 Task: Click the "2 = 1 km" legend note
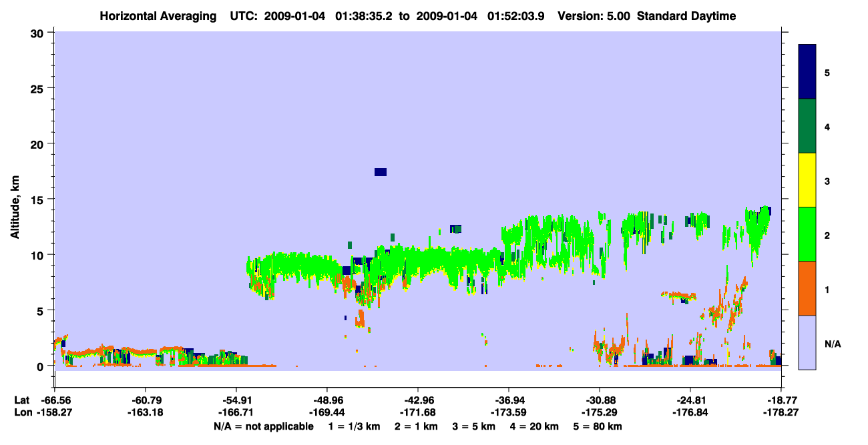click(x=416, y=426)
